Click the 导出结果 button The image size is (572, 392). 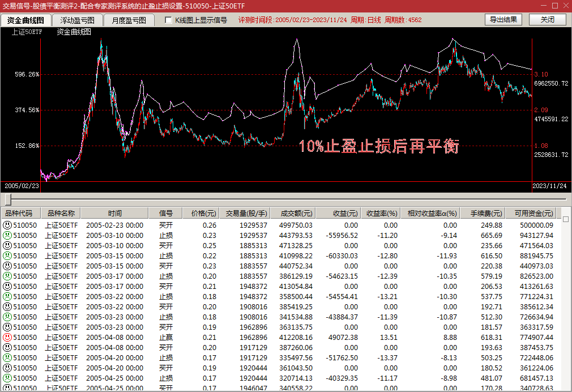[x=503, y=20]
